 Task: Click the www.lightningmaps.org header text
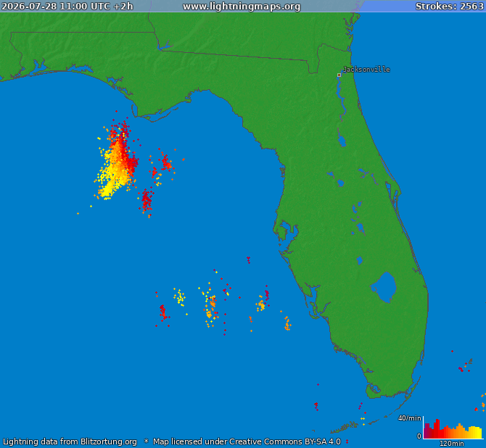(x=242, y=7)
